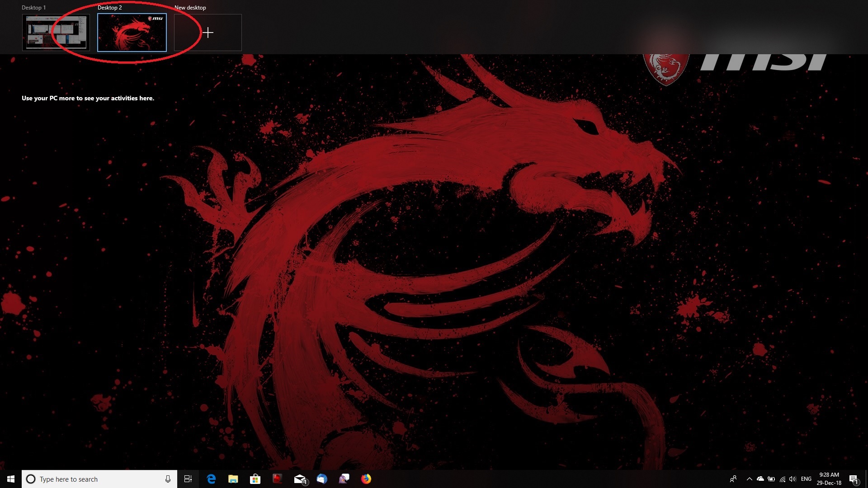Add a new desktop with the plus tile
This screenshot has height=488, width=868.
pos(208,33)
